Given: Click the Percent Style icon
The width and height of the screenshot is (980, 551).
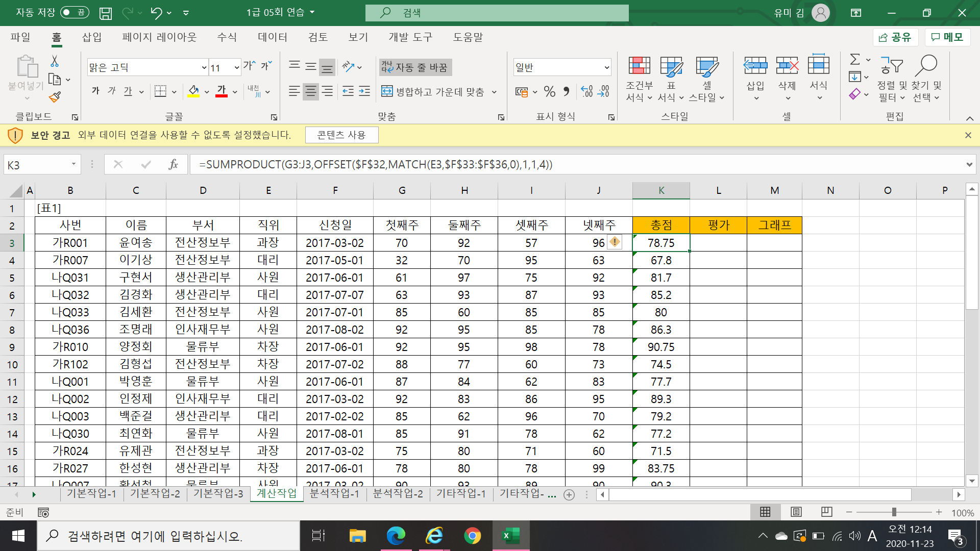Looking at the screenshot, I should tap(549, 92).
